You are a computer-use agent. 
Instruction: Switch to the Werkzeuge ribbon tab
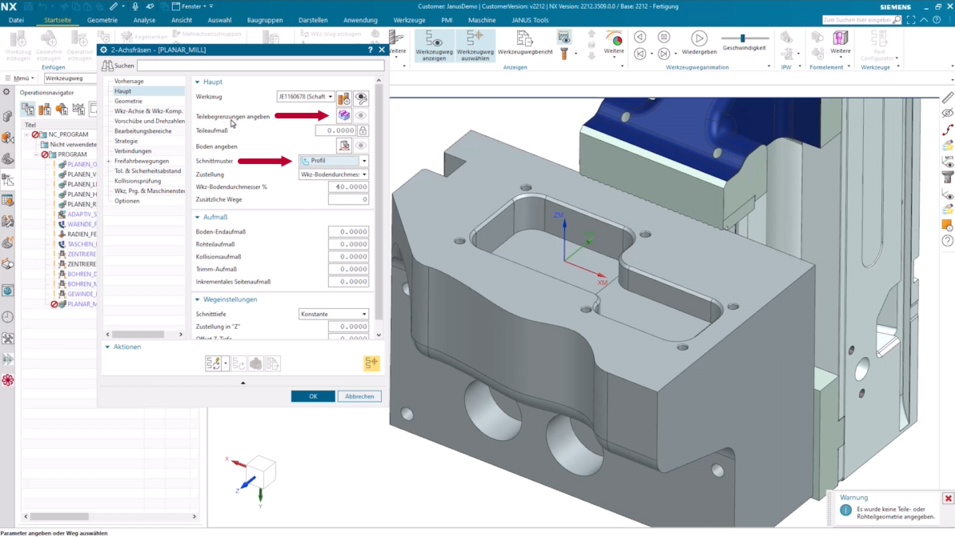pos(409,20)
